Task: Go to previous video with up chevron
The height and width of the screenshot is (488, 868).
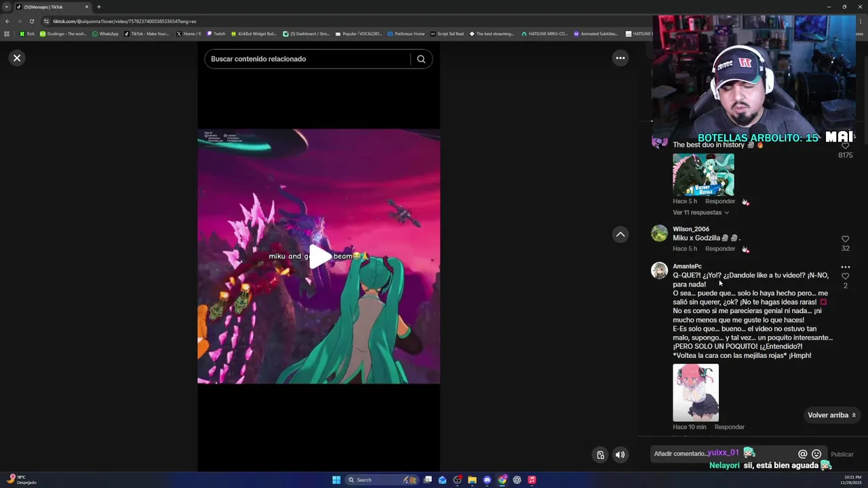Action: pyautogui.click(x=620, y=235)
